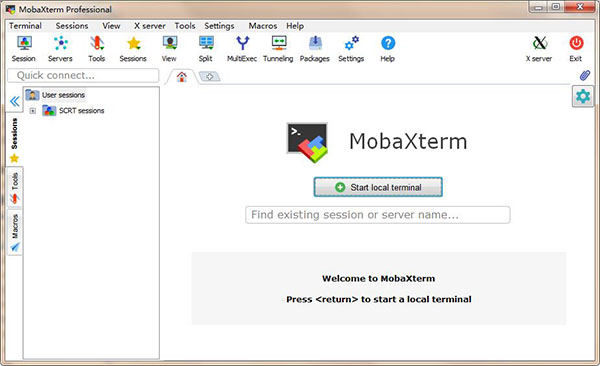Click the MobaXterm logo image
This screenshot has width=600, height=366.
(x=307, y=142)
